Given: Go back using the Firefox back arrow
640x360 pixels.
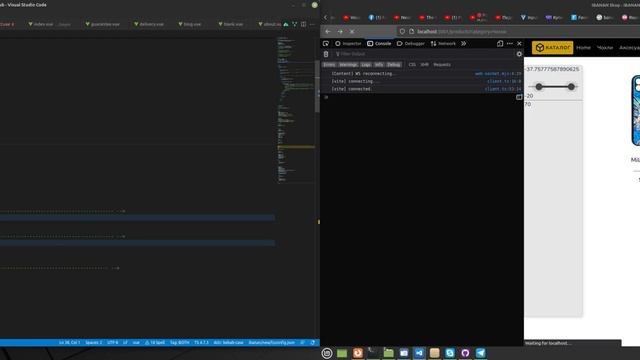Looking at the screenshot, I should 328,31.
